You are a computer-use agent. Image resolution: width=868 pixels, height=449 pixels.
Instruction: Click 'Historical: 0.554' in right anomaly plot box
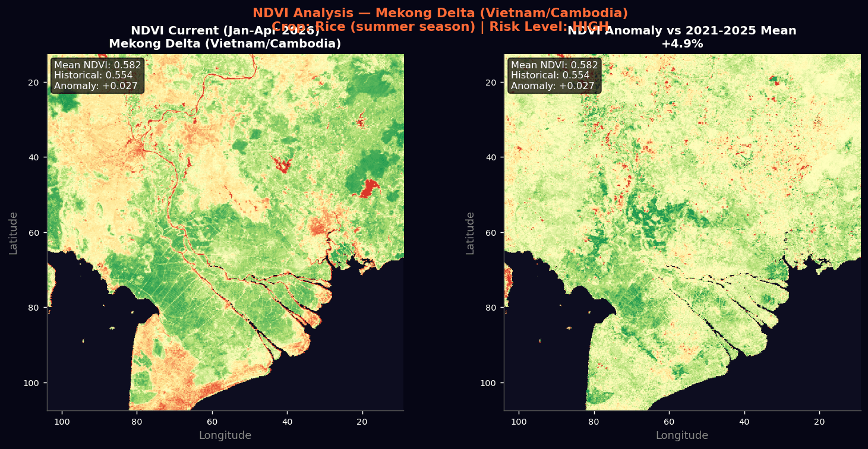550,75
